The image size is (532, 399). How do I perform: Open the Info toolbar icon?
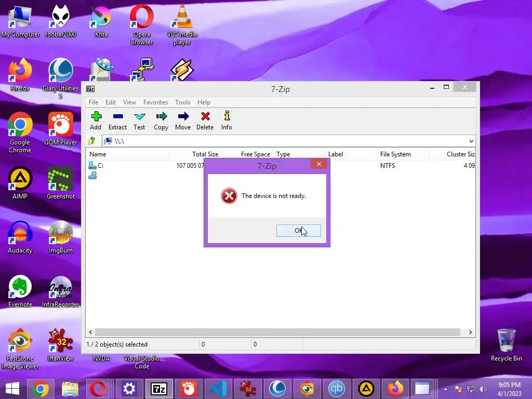tap(227, 121)
